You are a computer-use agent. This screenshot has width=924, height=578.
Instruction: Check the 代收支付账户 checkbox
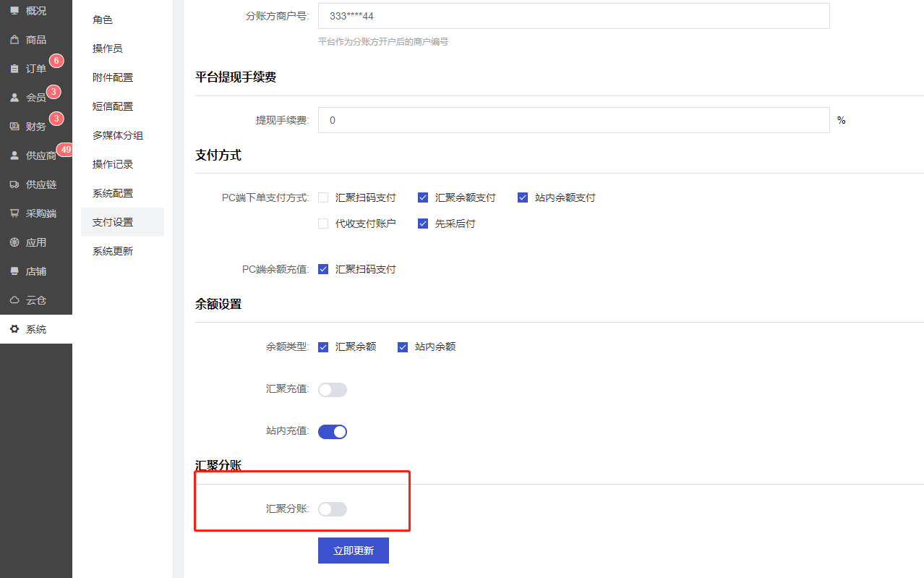coord(323,224)
